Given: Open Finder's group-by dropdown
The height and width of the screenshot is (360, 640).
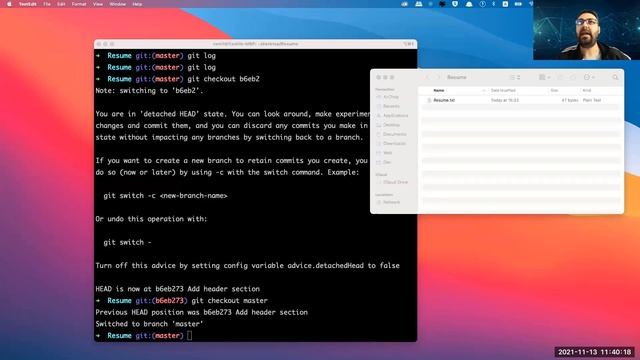Looking at the screenshot, I should 544,77.
